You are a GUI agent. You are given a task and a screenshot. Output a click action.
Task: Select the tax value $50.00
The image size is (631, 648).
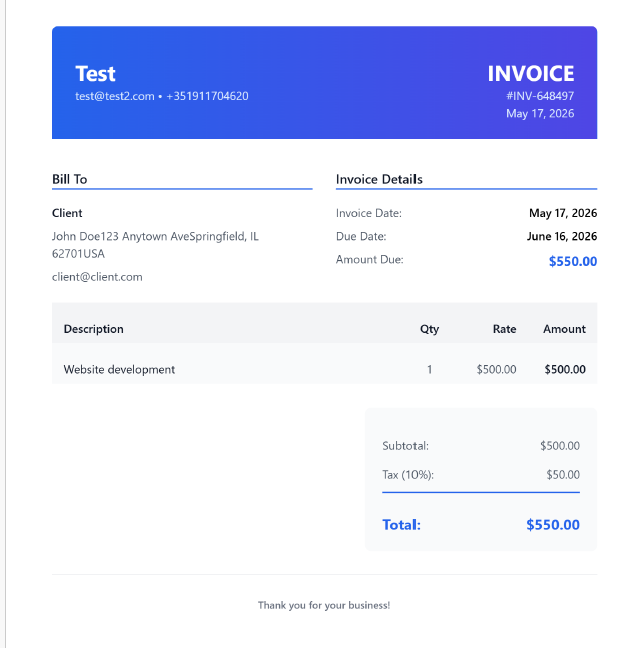point(563,475)
